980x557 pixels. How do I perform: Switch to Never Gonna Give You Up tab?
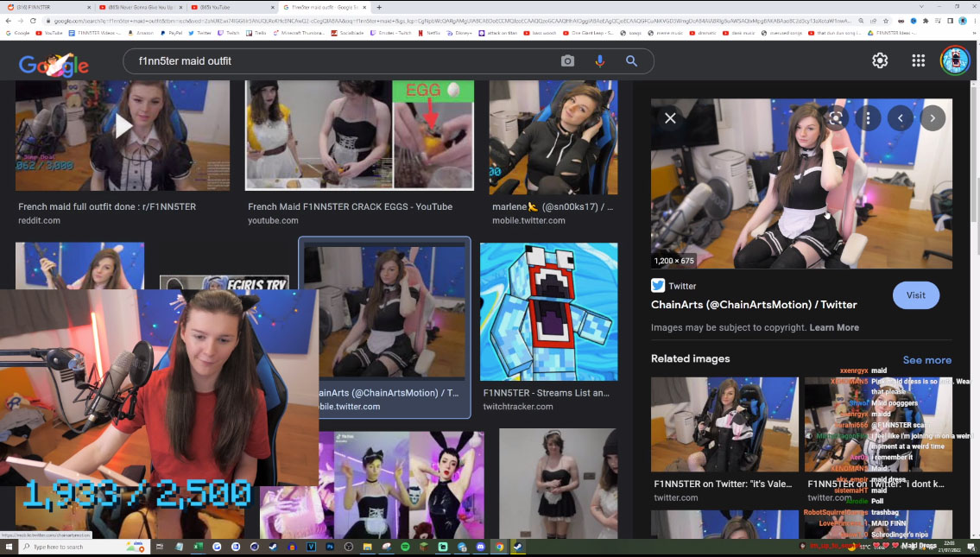point(139,7)
